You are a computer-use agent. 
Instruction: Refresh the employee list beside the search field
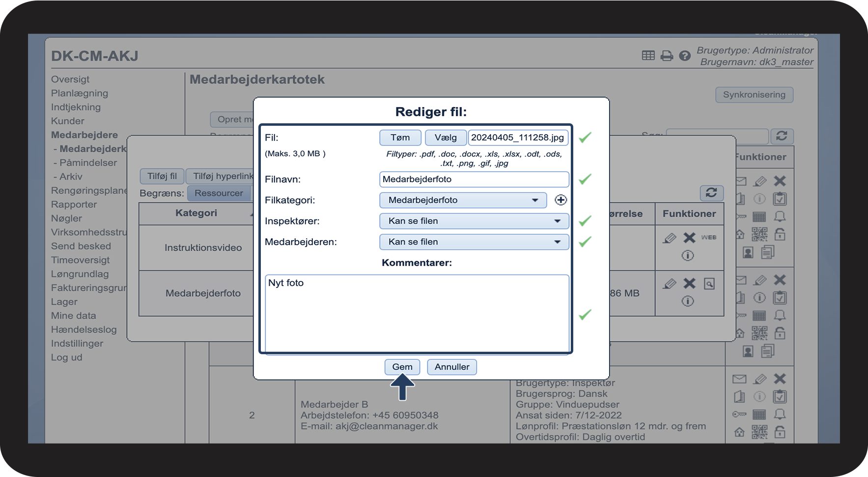[782, 136]
